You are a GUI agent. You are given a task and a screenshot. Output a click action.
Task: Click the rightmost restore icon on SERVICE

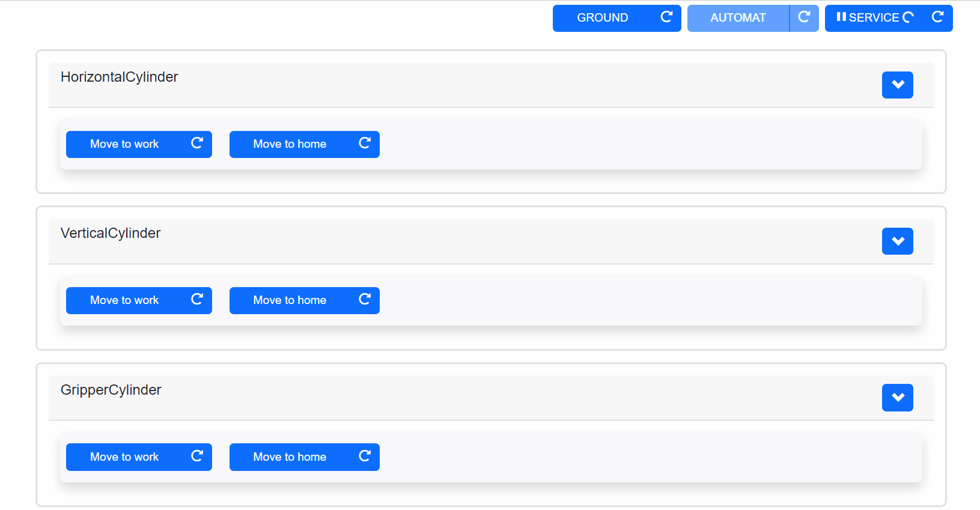(x=937, y=17)
